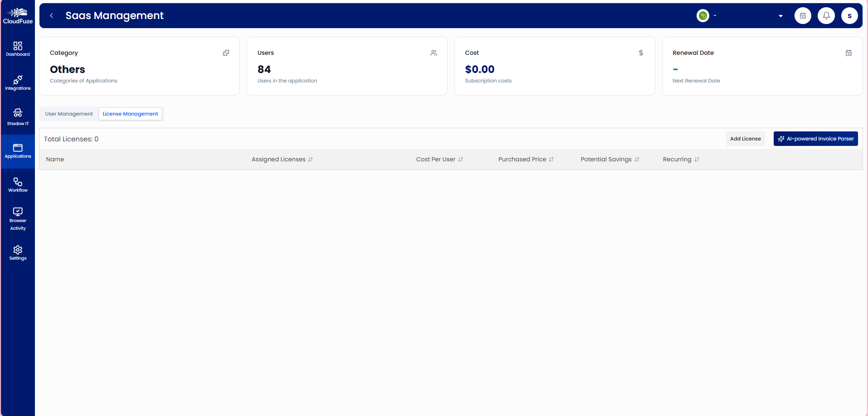The height and width of the screenshot is (416, 868).
Task: Select the License Management tab
Action: click(130, 114)
